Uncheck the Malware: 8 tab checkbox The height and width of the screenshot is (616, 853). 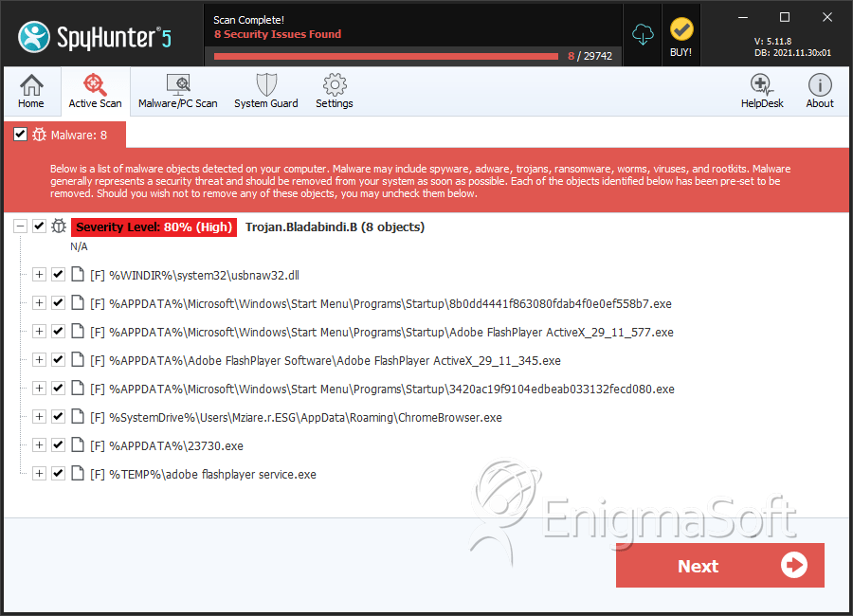click(20, 134)
